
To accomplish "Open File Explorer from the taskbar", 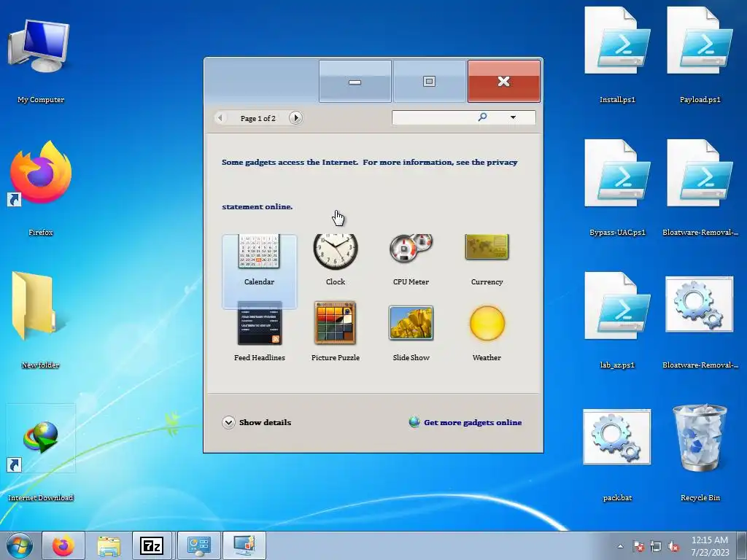I will click(x=108, y=545).
